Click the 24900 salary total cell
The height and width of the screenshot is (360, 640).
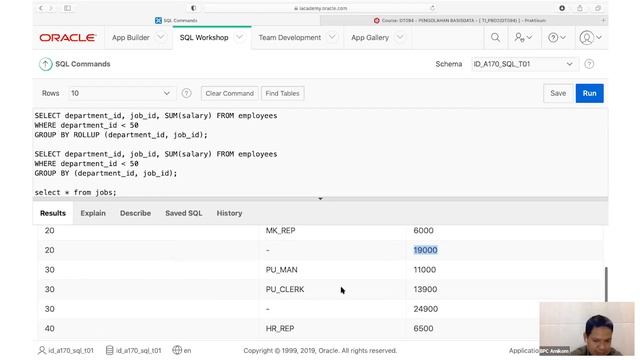click(x=426, y=309)
